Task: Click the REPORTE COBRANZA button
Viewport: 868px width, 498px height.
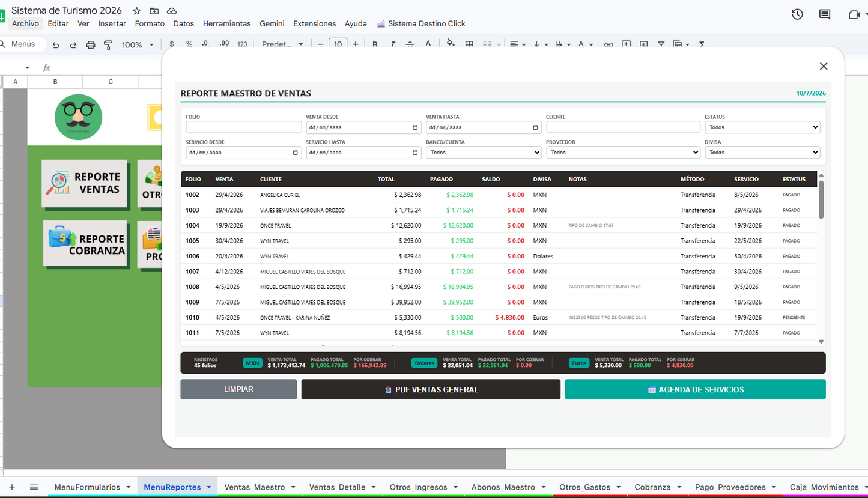Action: click(x=85, y=243)
